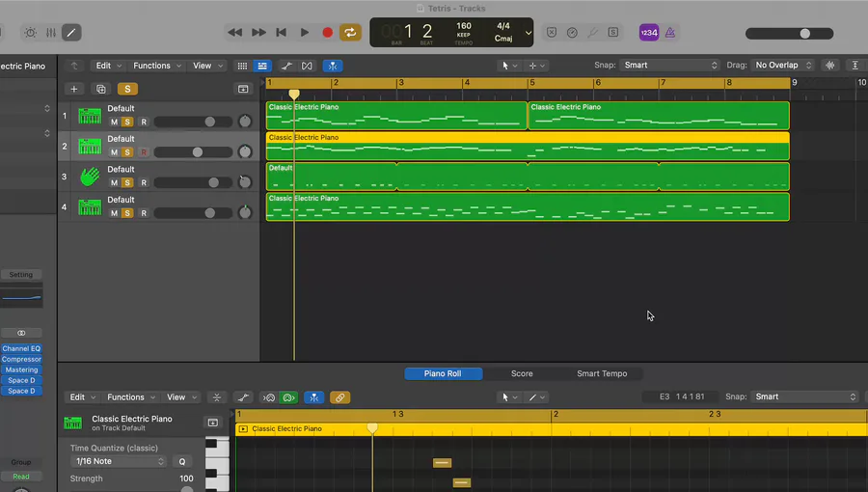
Task: Show the grid view icon in the Tracks toolbar
Action: click(x=242, y=66)
